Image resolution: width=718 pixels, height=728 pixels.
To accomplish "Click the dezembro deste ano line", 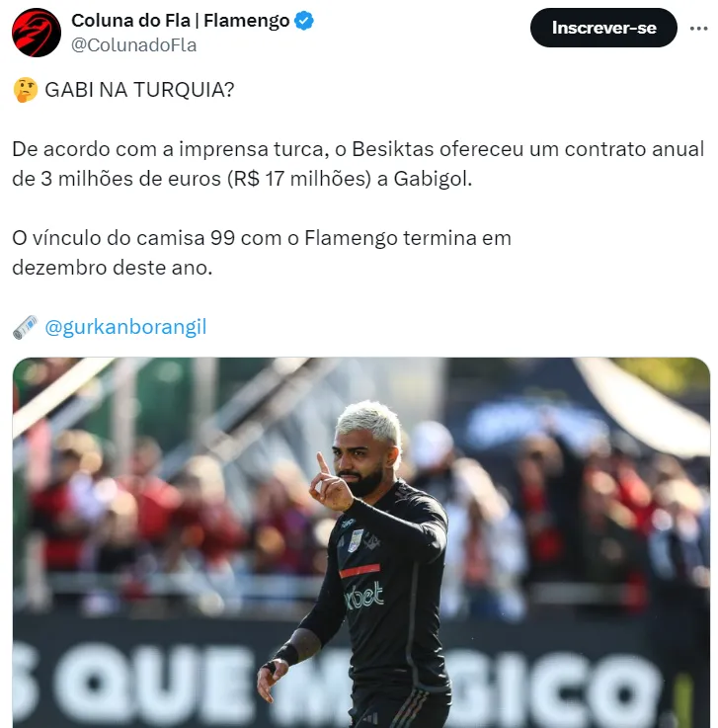I will click(112, 268).
